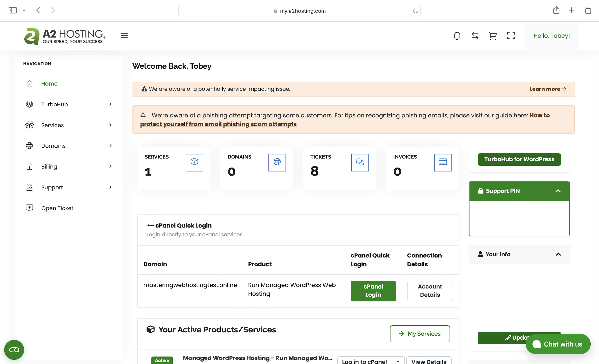Toggle the hamburger navigation menu
This screenshot has height=364, width=599.
tap(124, 36)
